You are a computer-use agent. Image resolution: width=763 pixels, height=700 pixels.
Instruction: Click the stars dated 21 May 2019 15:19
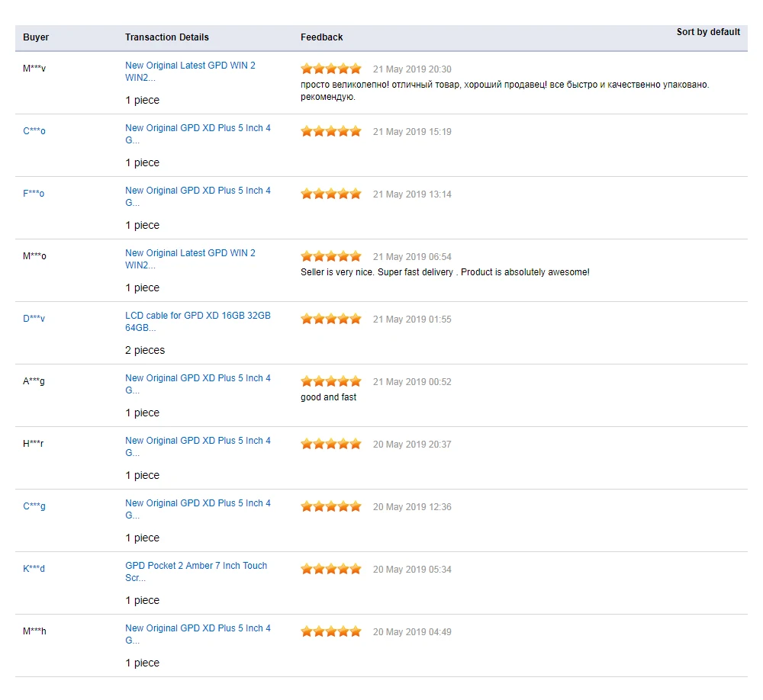pos(331,131)
